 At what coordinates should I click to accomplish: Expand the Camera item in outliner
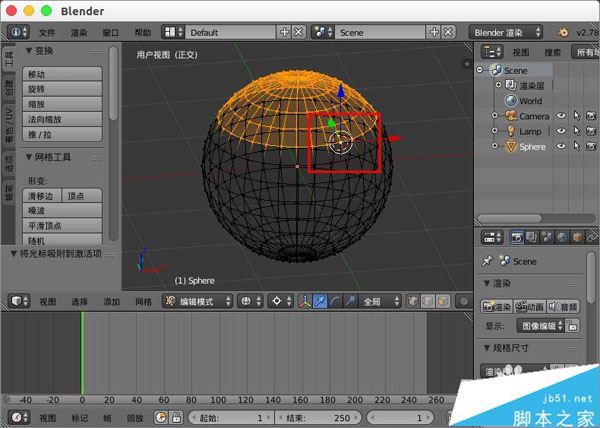click(495, 116)
